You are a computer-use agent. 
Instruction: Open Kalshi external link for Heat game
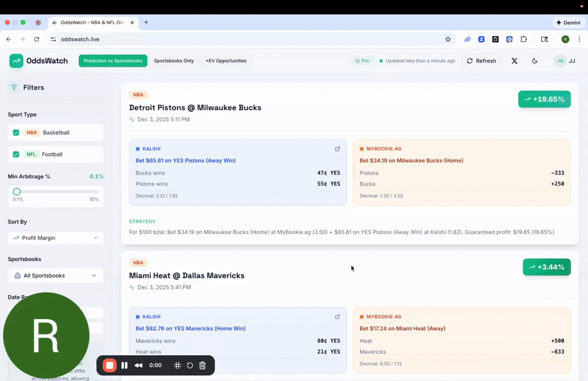point(337,317)
